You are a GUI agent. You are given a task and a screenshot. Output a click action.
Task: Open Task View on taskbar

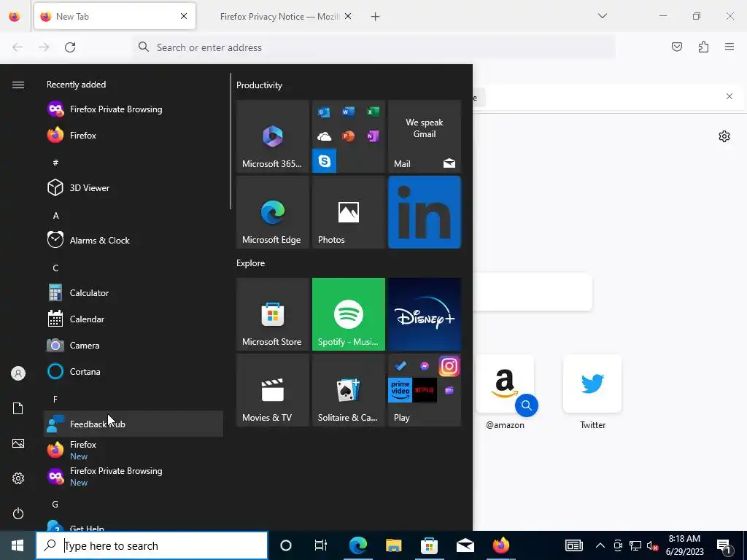tap(321, 545)
